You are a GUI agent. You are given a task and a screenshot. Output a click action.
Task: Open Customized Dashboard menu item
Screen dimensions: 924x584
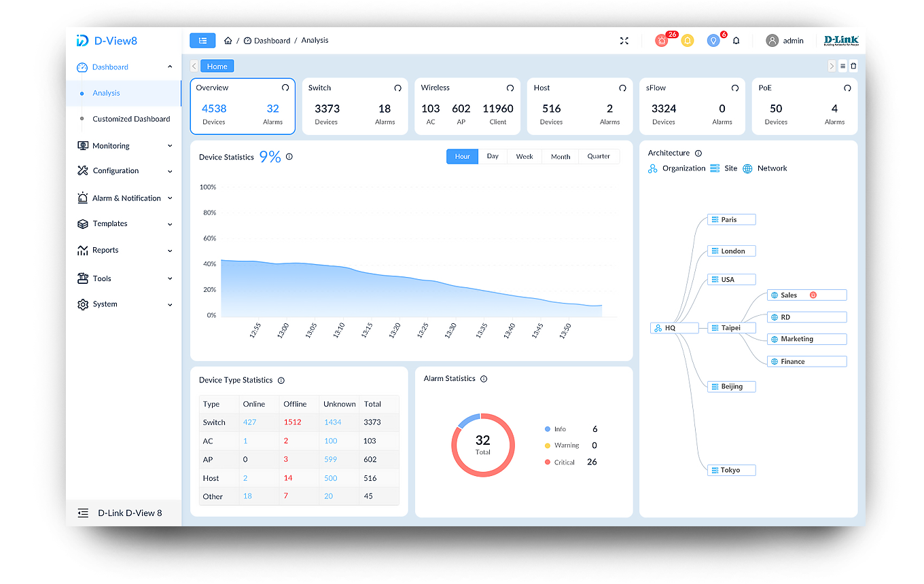(131, 119)
